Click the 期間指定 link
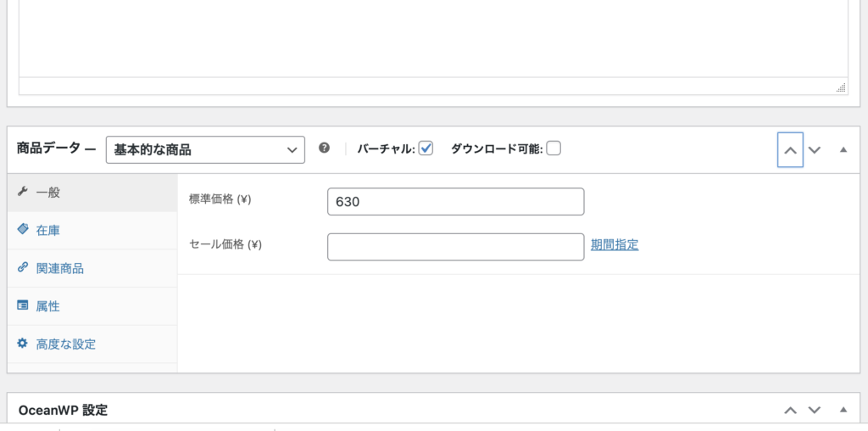 click(x=615, y=244)
